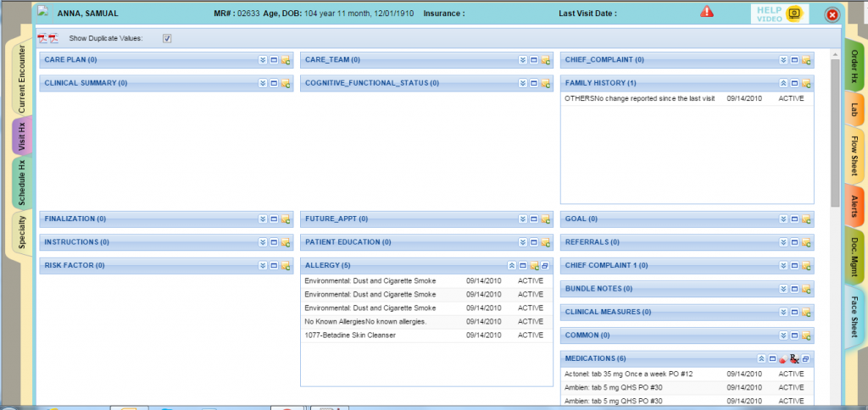The width and height of the screenshot is (868, 410).
Task: Expand the Chief_Complaint panel
Action: click(x=783, y=60)
